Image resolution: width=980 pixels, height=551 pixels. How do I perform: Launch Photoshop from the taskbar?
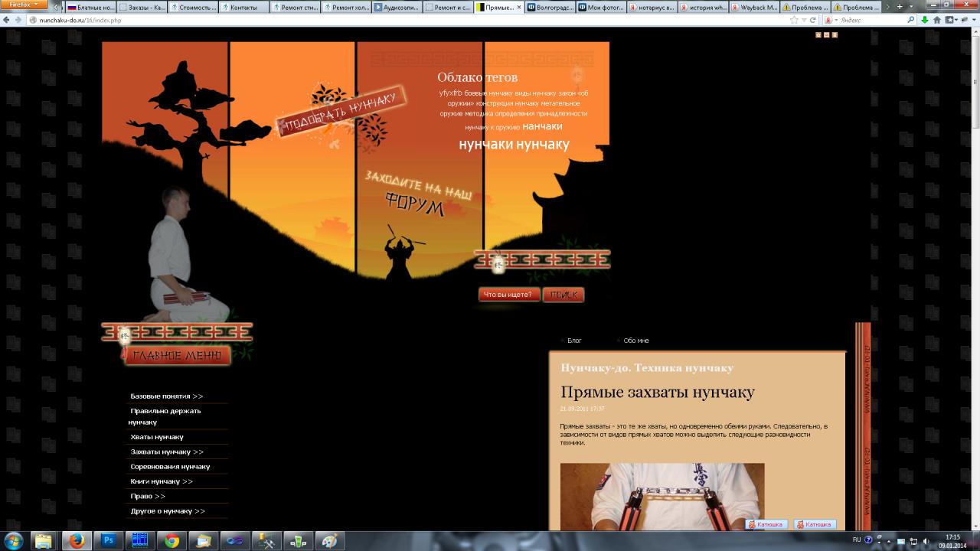pos(108,540)
